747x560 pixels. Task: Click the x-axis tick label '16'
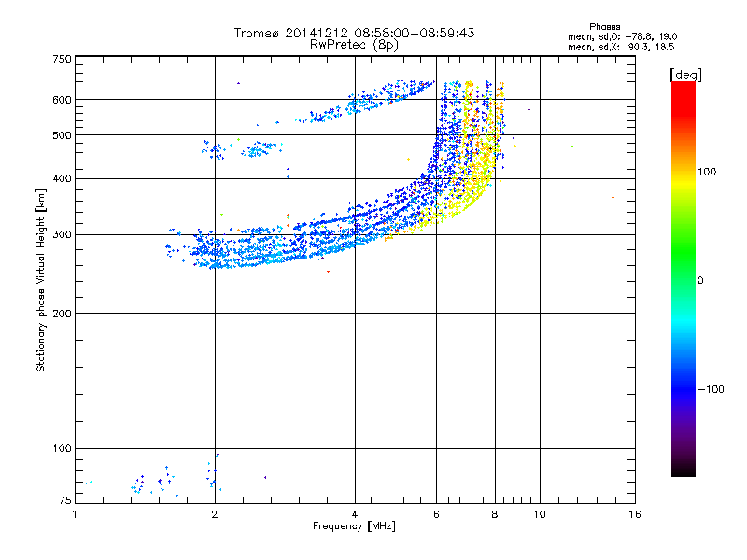[x=635, y=514]
